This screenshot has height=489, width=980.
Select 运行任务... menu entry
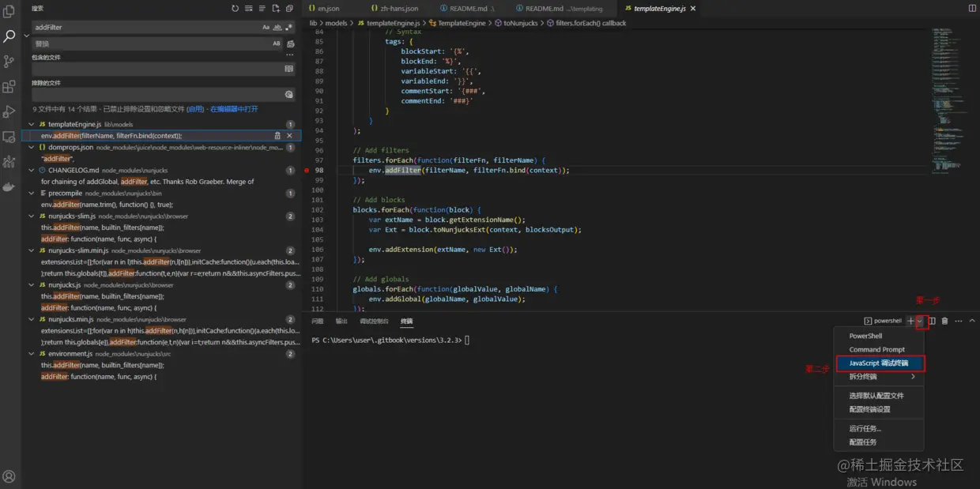tap(879, 428)
